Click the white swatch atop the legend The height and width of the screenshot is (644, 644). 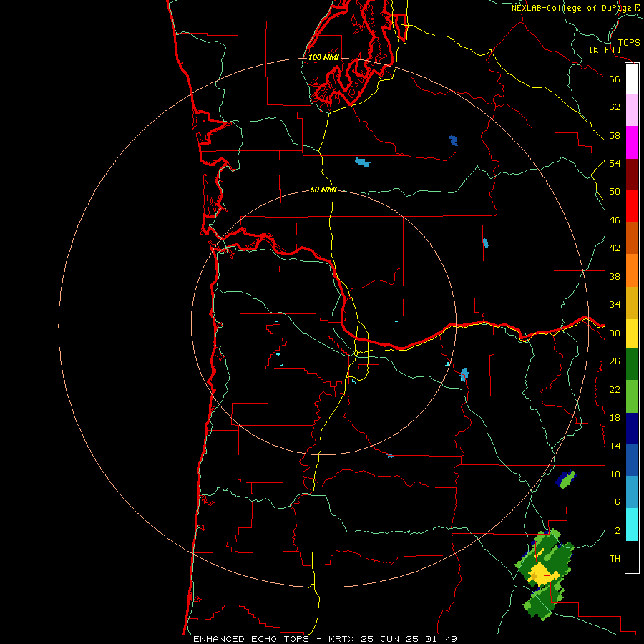632,79
